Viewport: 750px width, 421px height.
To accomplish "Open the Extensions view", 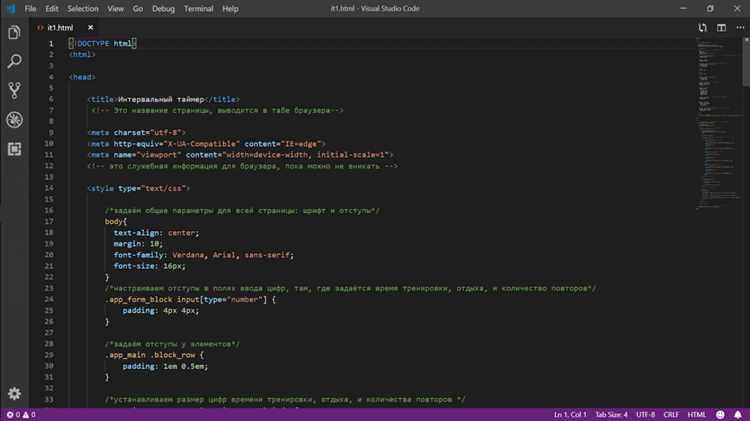I will click(14, 149).
